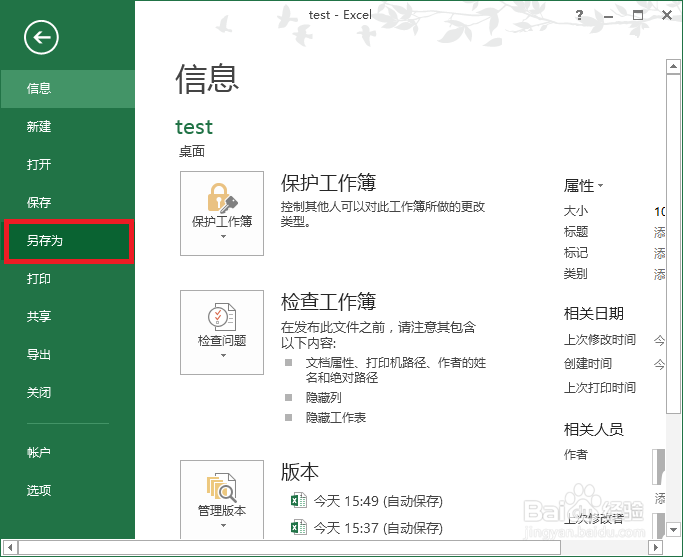Click the 保护工作簿 lock icon button
Viewport: 683px width, 557px height.
tap(222, 213)
